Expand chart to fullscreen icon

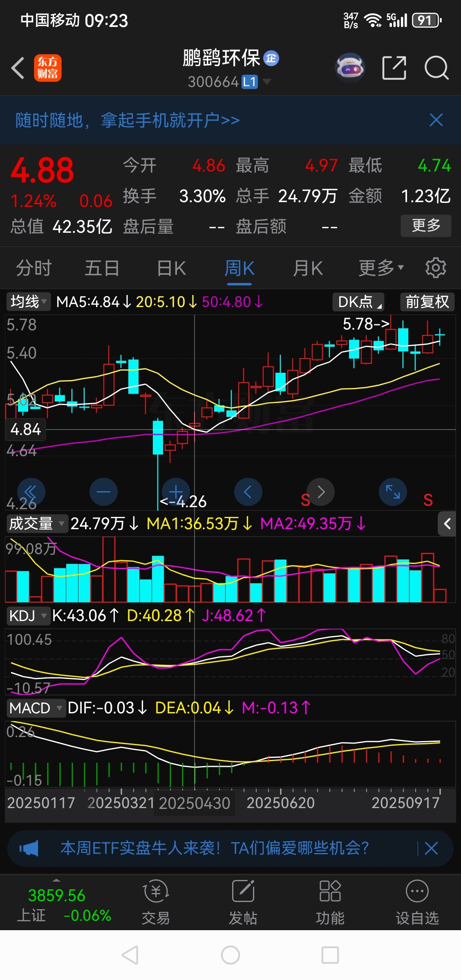393,492
